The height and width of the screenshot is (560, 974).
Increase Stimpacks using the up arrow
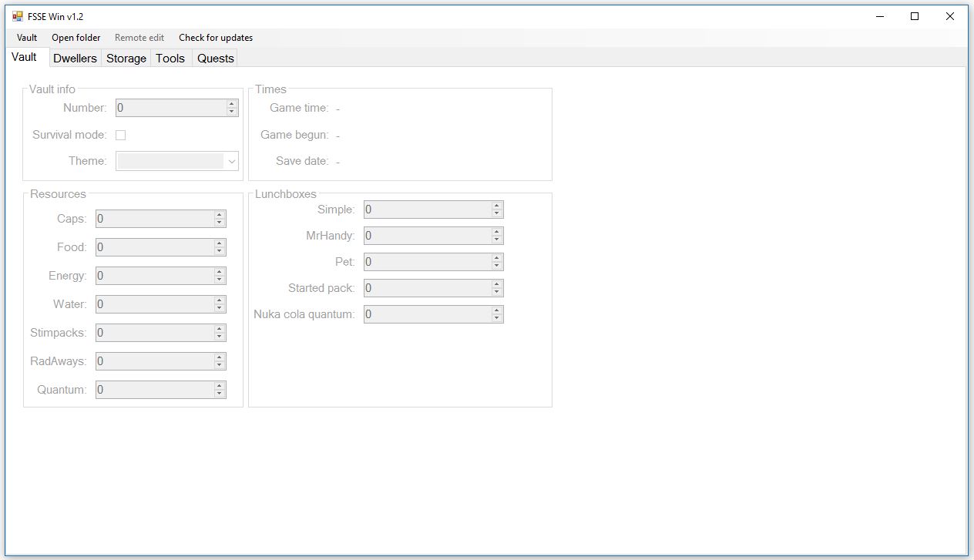220,329
